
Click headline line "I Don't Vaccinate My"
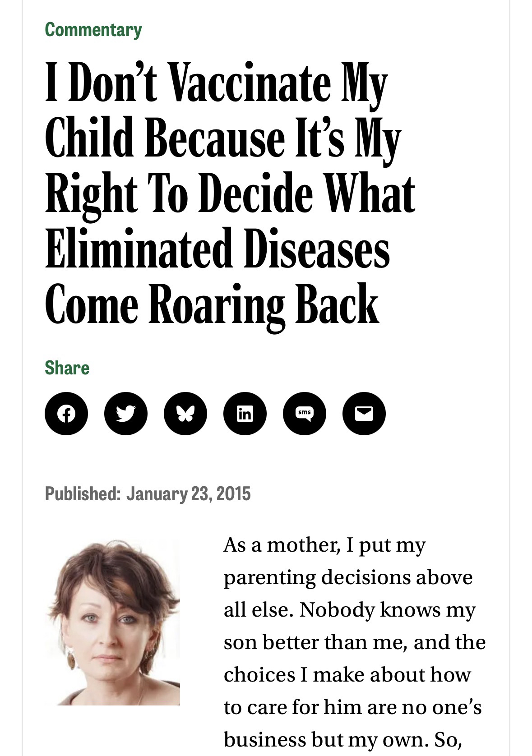coord(217,83)
